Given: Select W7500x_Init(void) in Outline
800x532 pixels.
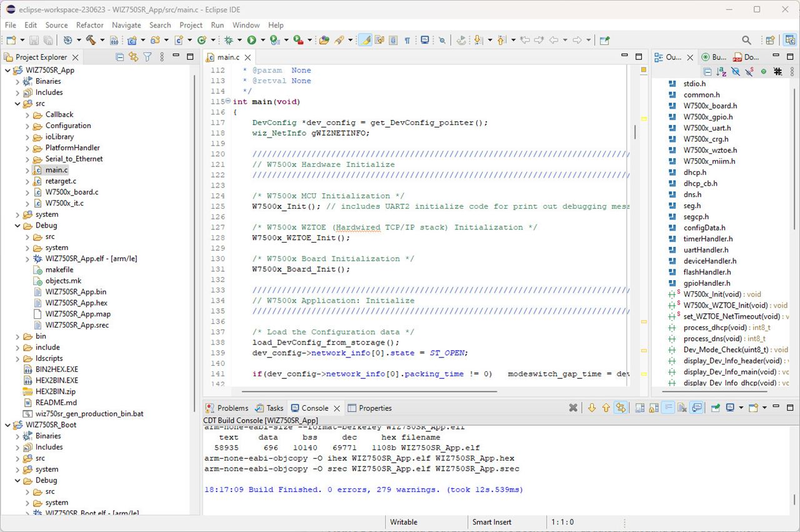Looking at the screenshot, I should pos(722,294).
